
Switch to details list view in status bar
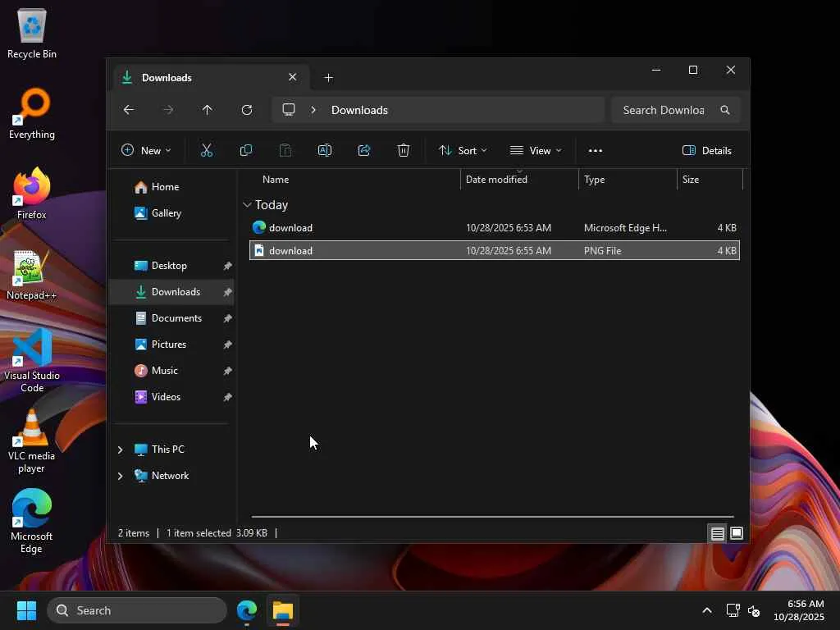tap(717, 533)
